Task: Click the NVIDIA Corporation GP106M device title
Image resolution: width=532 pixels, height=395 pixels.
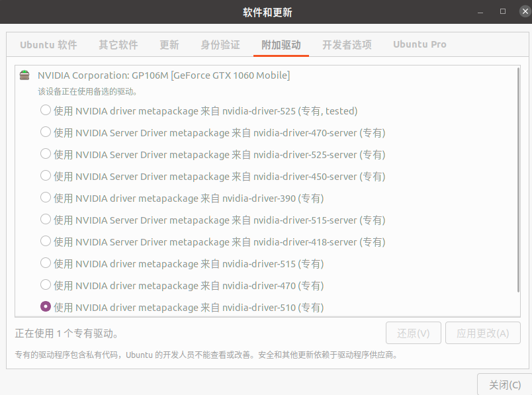Action: point(164,75)
